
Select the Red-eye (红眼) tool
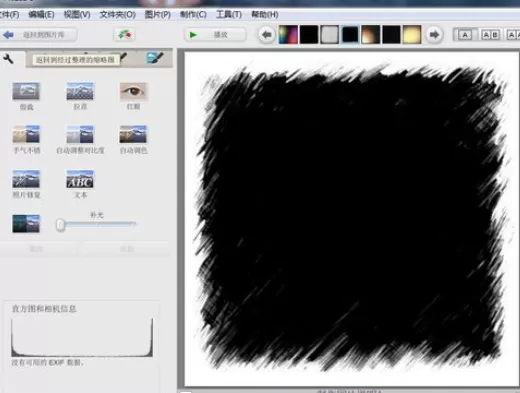click(x=133, y=96)
